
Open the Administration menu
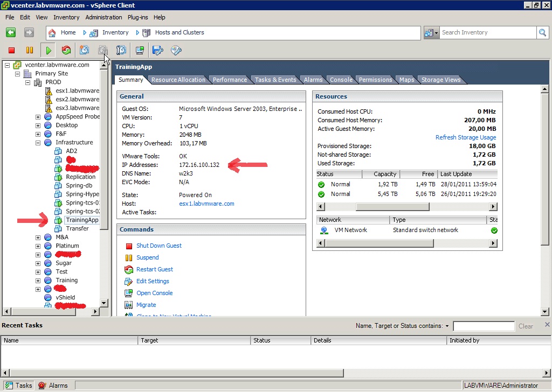[x=103, y=17]
